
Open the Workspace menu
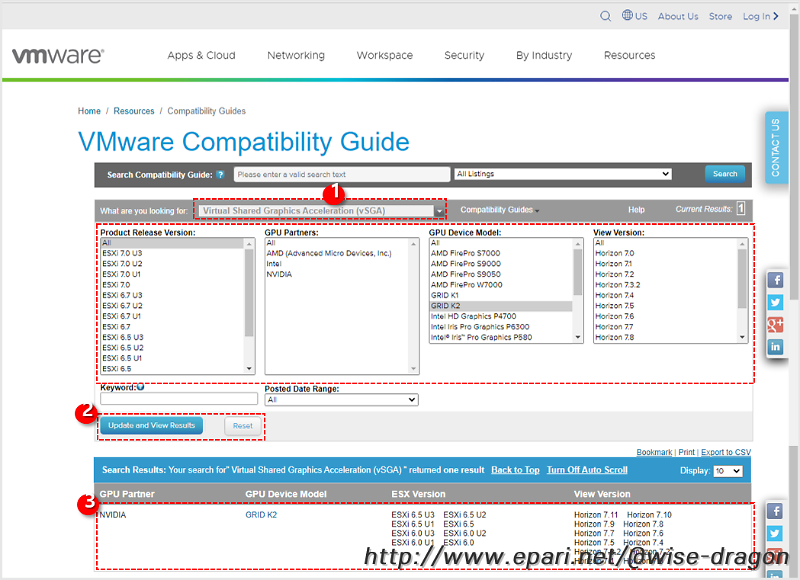[385, 55]
